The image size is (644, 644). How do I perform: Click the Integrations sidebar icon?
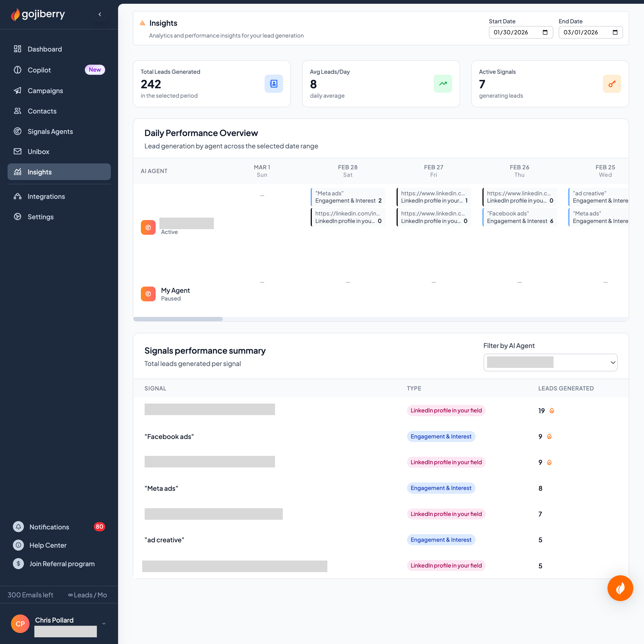tap(18, 196)
